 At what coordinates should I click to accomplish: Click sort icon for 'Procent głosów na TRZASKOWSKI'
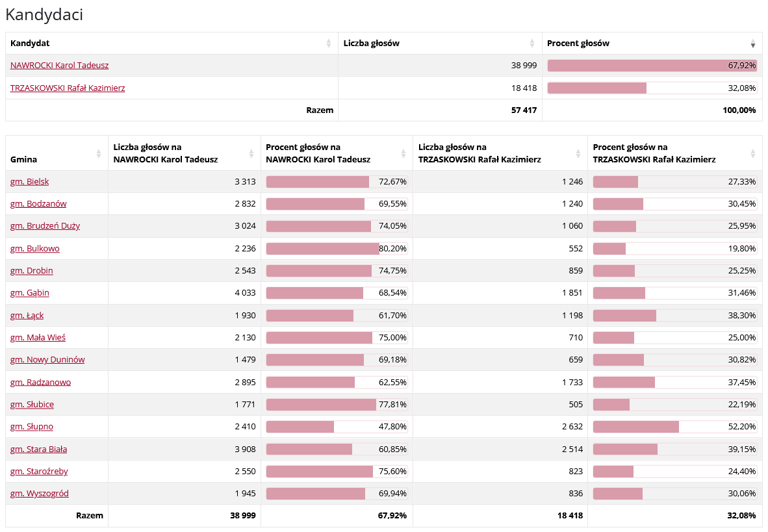tap(753, 154)
